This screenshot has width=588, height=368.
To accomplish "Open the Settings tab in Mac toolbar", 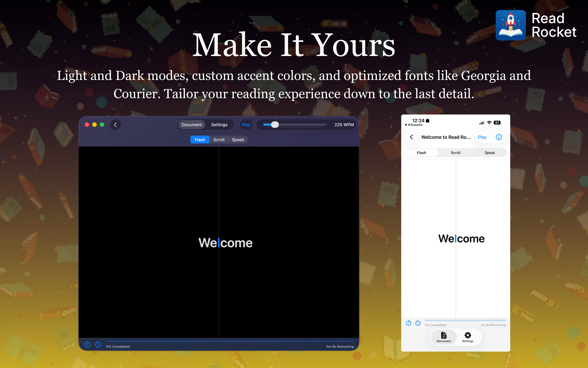I will [219, 125].
